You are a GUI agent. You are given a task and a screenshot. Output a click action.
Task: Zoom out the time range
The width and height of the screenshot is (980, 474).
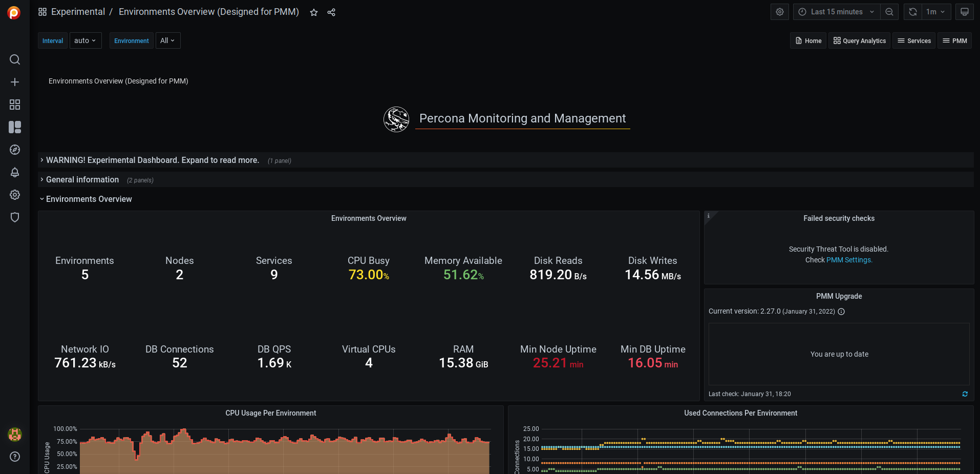889,12
